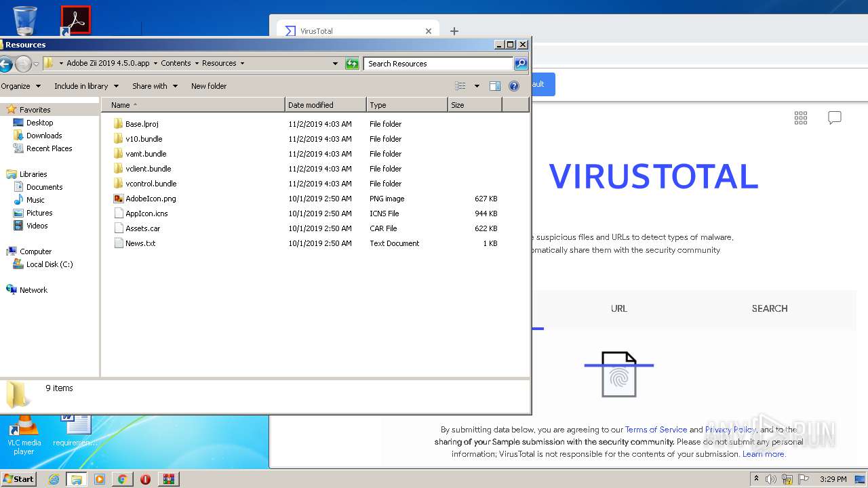Click the Explorer Help question mark icon
Viewport: 868px width, 488px height.
[x=514, y=86]
